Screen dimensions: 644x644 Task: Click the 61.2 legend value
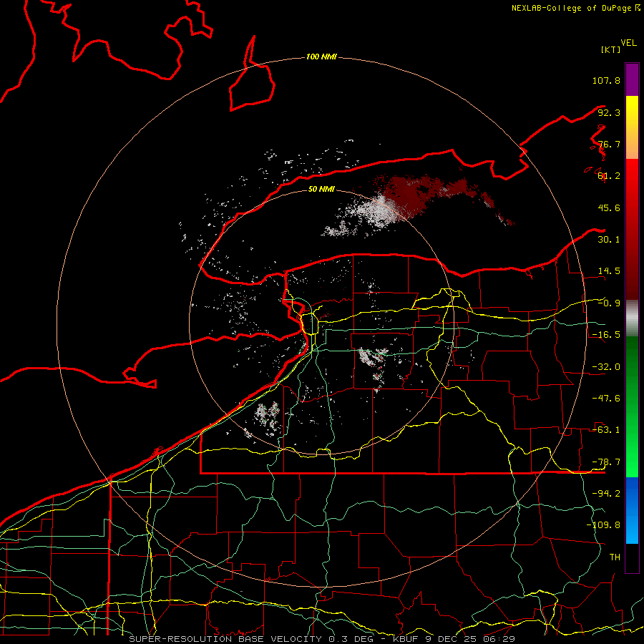pos(609,176)
